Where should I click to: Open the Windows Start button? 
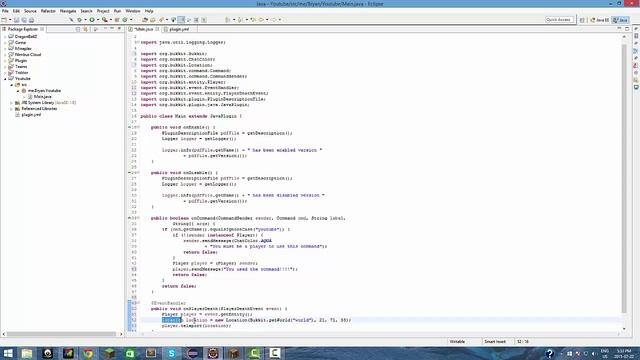[x=8, y=353]
